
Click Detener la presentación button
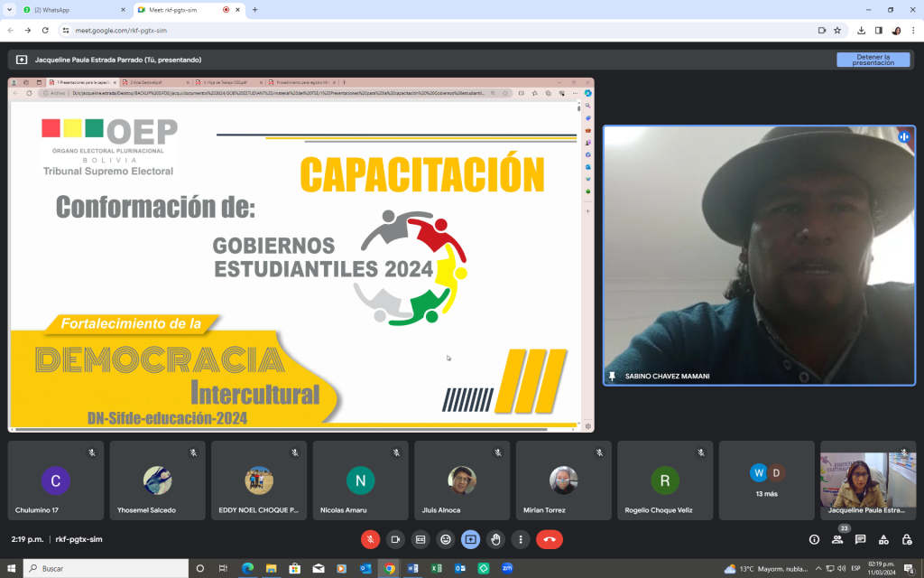(873, 60)
